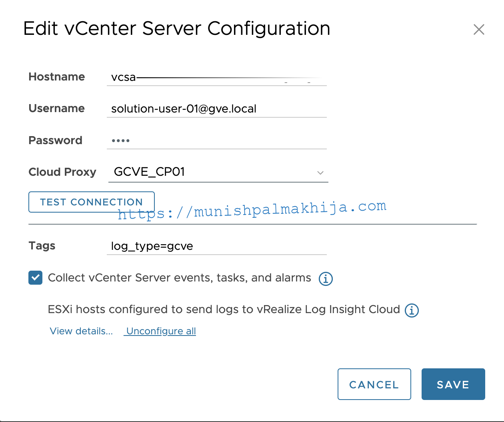Focus the Hostname input field

(x=217, y=77)
